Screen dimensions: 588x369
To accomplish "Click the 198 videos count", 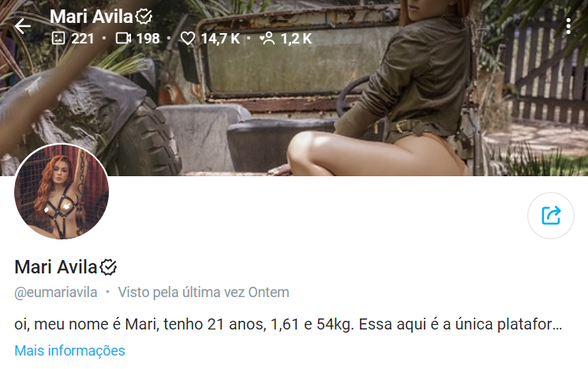I will point(148,38).
